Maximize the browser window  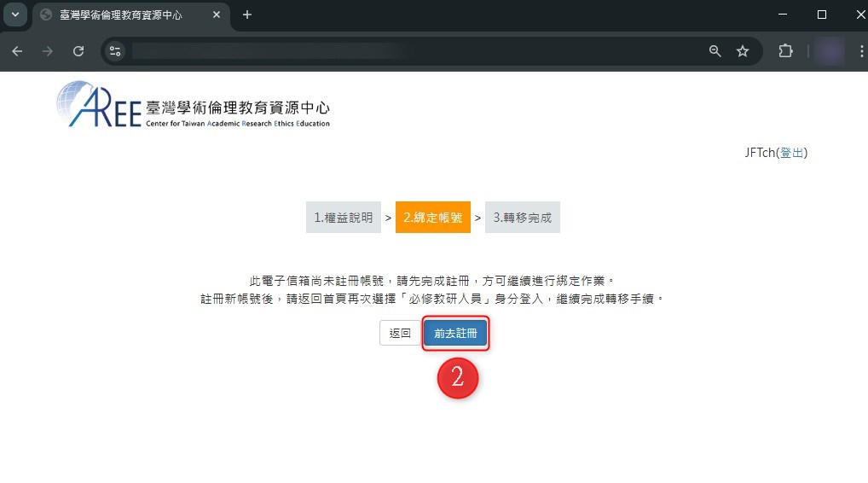pos(822,15)
